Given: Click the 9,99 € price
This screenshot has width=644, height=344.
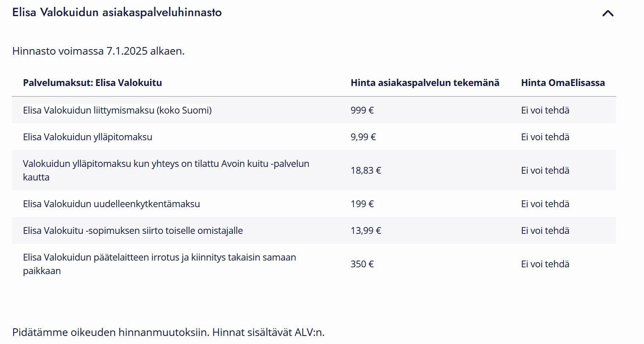Looking at the screenshot, I should [x=363, y=137].
